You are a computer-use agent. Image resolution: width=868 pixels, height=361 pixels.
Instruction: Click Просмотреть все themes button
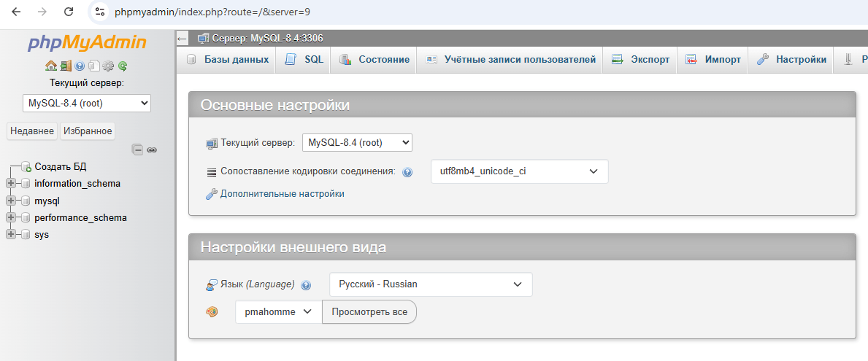(369, 312)
